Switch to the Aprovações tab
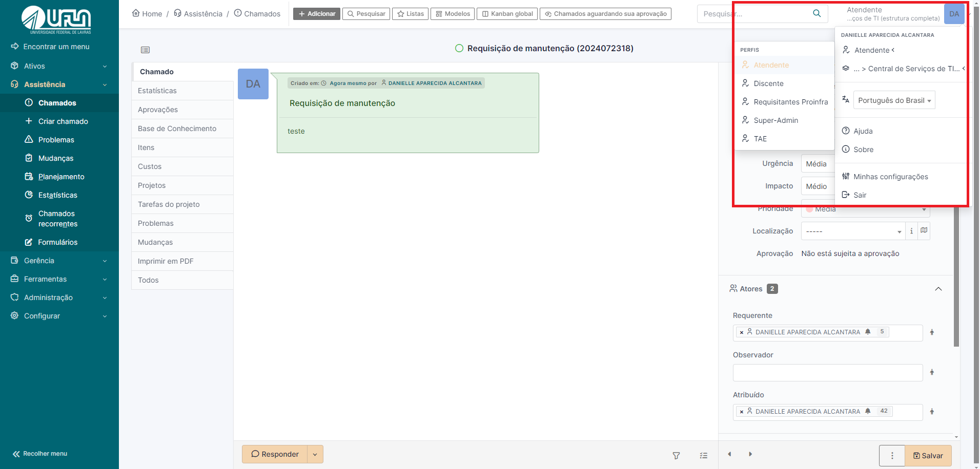Viewport: 980px width, 469px height. pyautogui.click(x=182, y=110)
